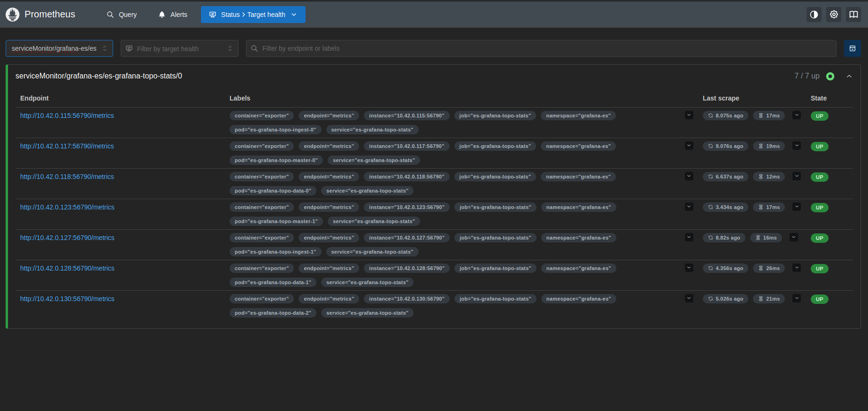Click the pod="es-grafana-topo-master-0" label badge
The width and height of the screenshot is (868, 411).
[276, 160]
